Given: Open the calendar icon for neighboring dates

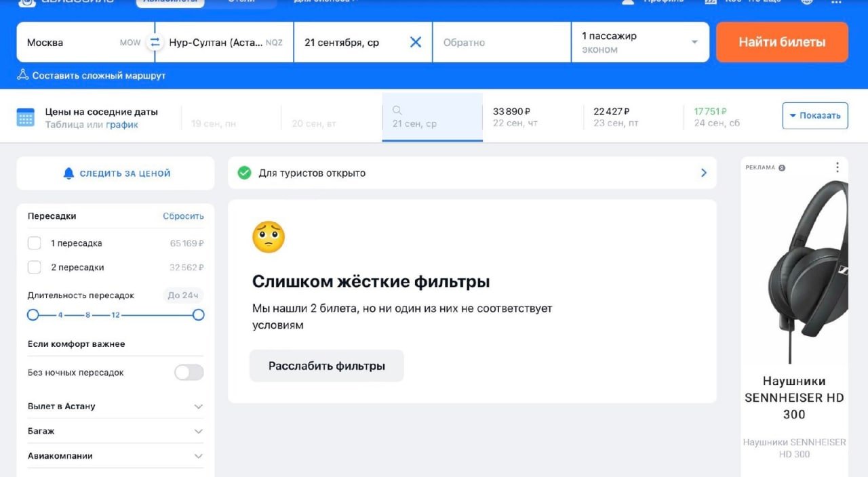Looking at the screenshot, I should (x=26, y=117).
